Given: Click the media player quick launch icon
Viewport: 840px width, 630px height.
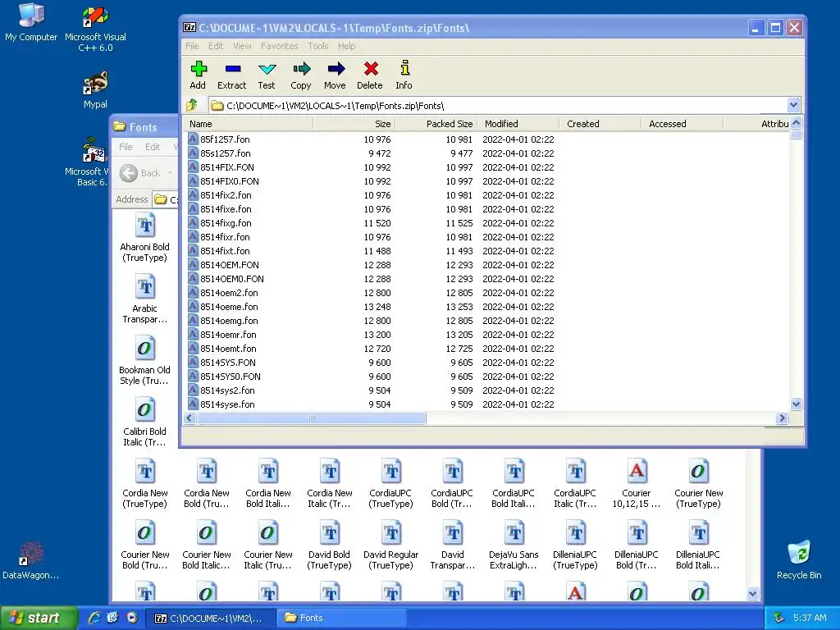Looking at the screenshot, I should coord(132,618).
